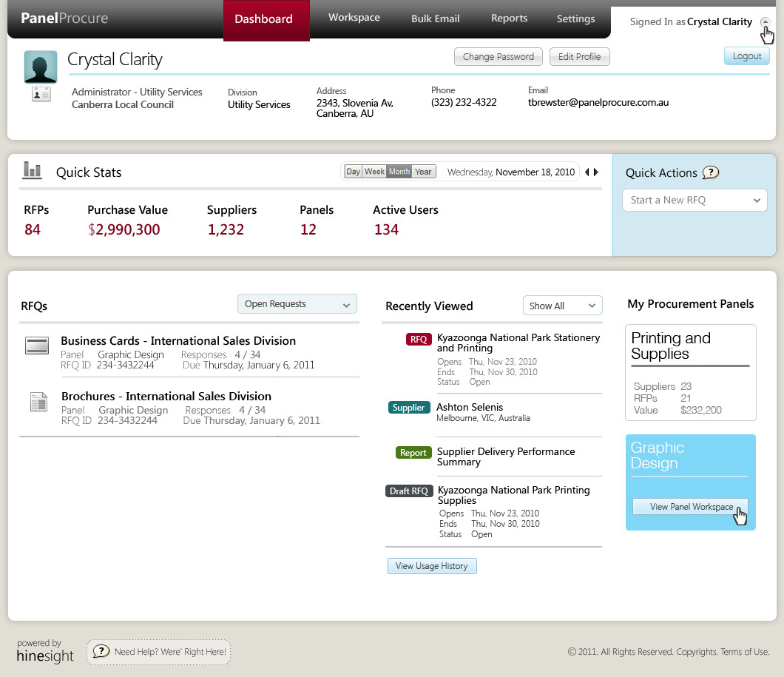Open the Open Requests filter dropdown
Viewport: 784px width, 677px height.
(297, 304)
